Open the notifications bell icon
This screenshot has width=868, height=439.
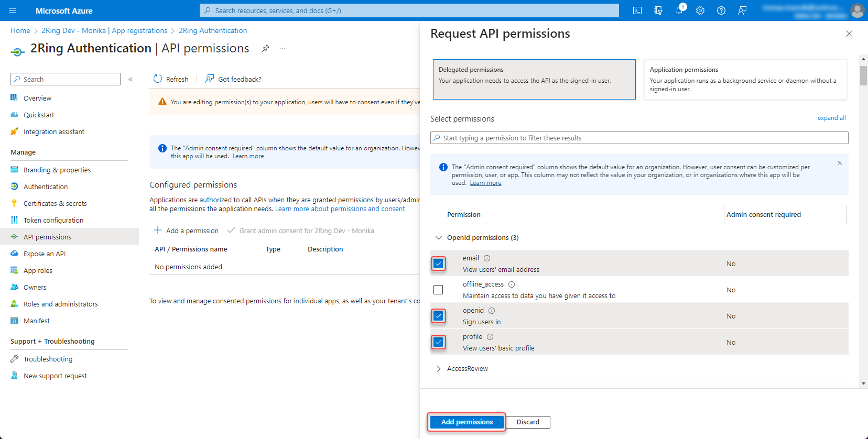[x=679, y=10]
